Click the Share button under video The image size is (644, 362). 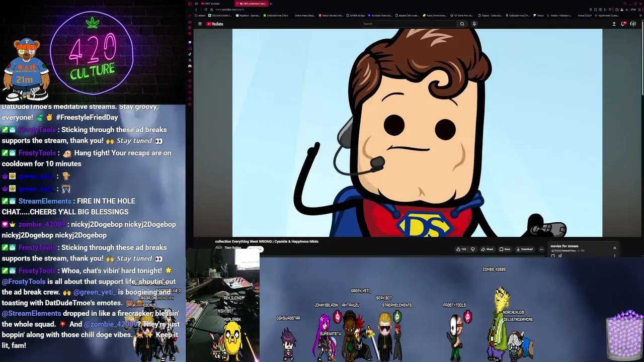point(487,249)
